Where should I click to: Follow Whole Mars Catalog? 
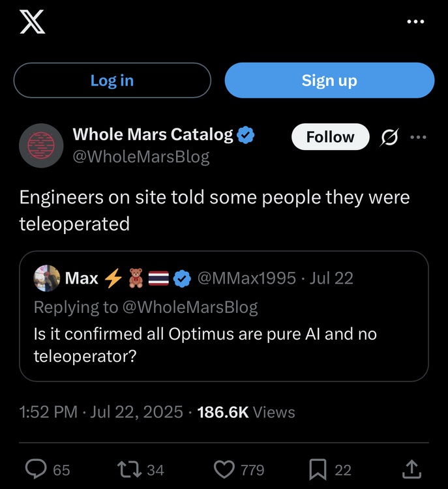click(x=330, y=137)
